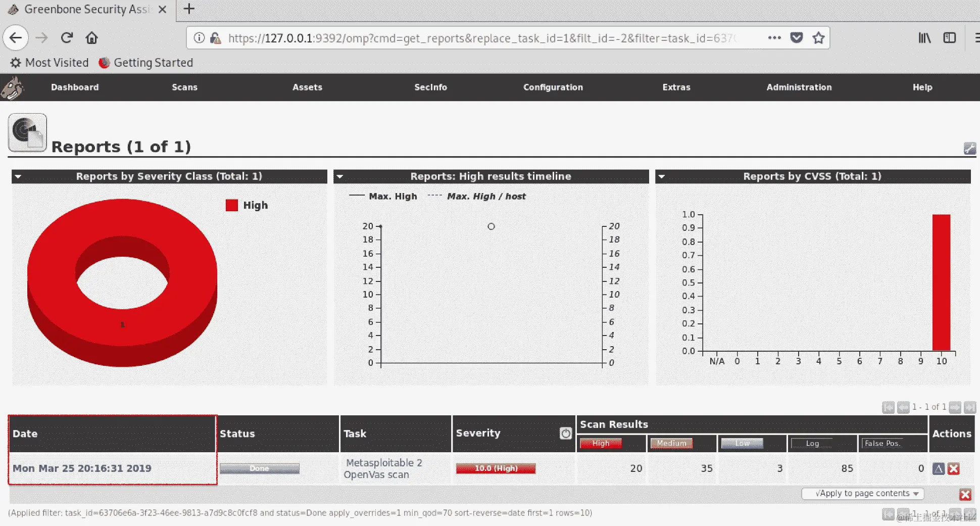The image size is (980, 526).
Task: Open the Reports page icon
Action: (27, 133)
